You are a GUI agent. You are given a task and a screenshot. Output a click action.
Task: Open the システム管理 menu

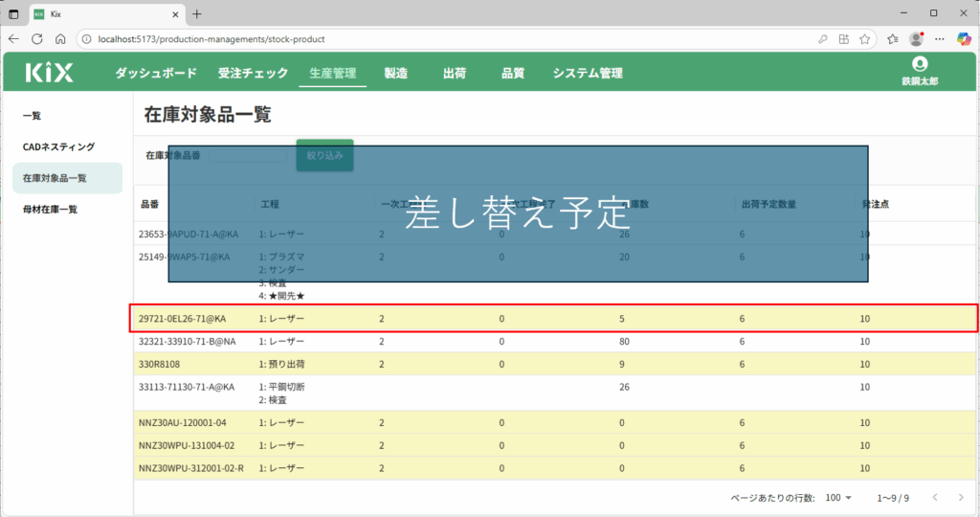click(x=588, y=73)
